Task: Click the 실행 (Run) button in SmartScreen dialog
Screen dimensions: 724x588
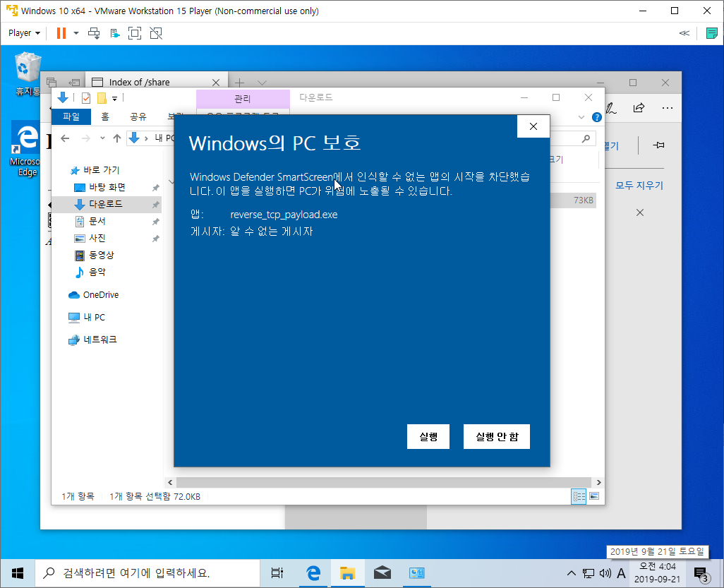Action: pyautogui.click(x=428, y=436)
